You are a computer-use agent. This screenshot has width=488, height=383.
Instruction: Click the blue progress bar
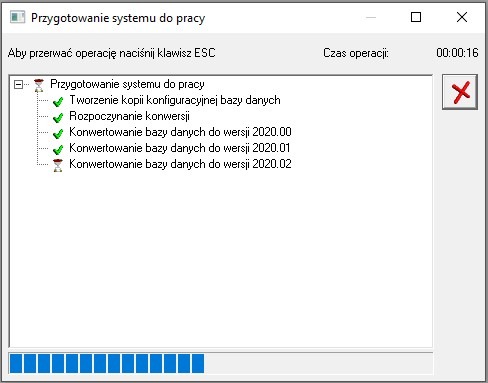[x=221, y=363]
